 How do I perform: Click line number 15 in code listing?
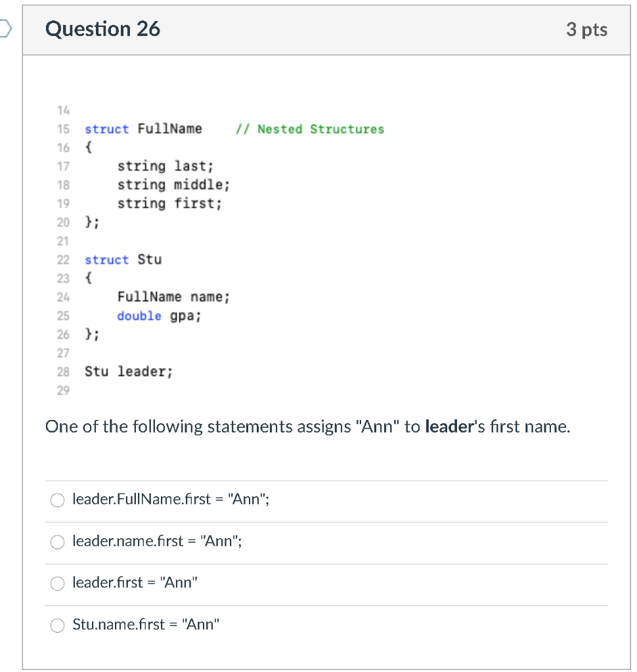coord(63,129)
